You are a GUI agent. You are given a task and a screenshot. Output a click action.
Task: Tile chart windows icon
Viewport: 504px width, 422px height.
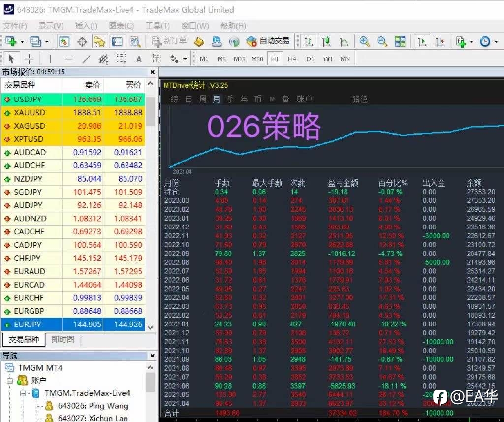(400, 41)
